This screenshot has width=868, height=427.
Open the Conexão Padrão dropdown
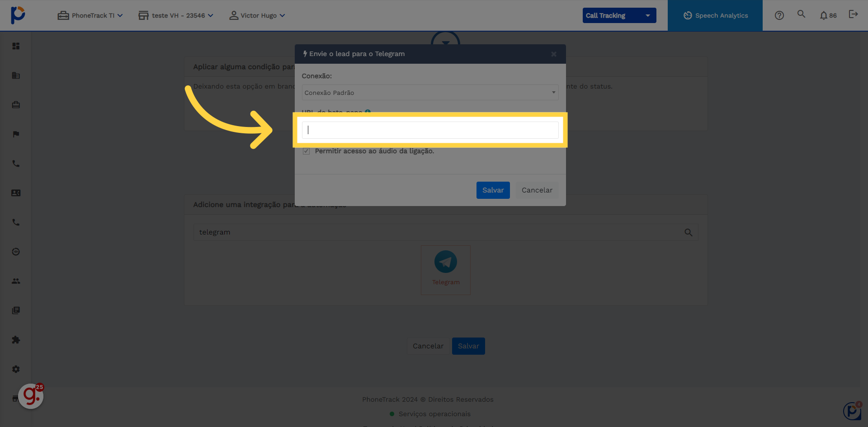tap(430, 93)
